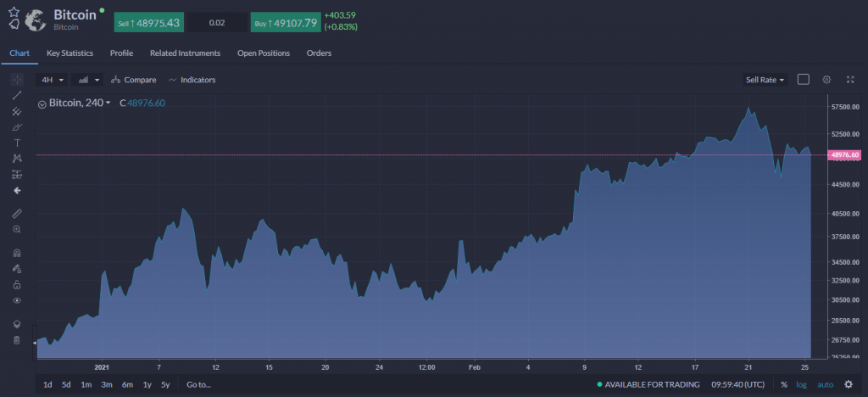Enter fullscreen chart mode
The height and width of the screenshot is (397, 868).
(x=850, y=80)
